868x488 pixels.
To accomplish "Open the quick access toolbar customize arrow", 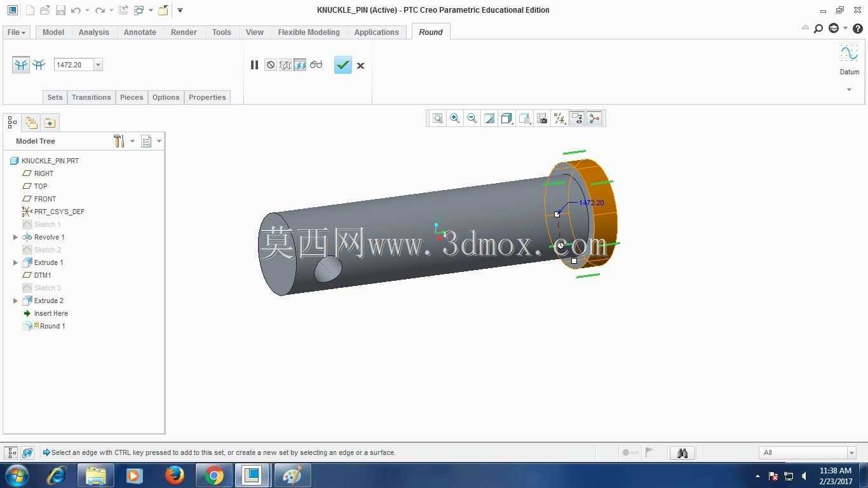I will [x=180, y=10].
